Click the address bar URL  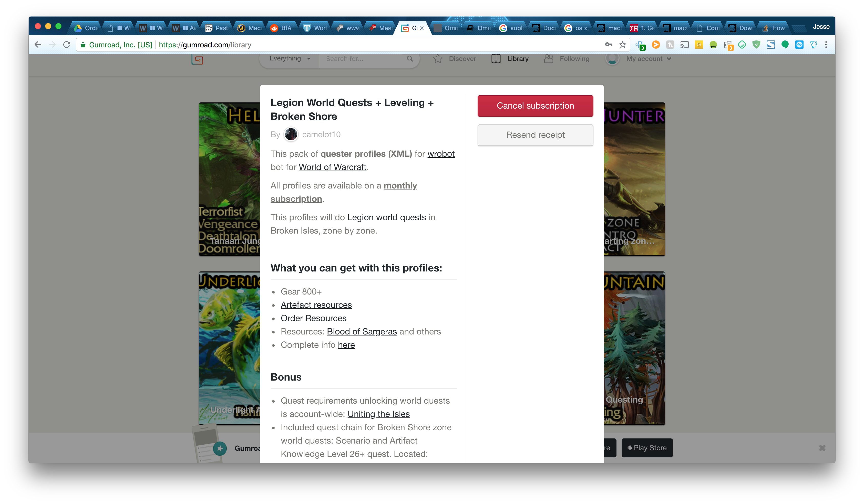pyautogui.click(x=205, y=45)
